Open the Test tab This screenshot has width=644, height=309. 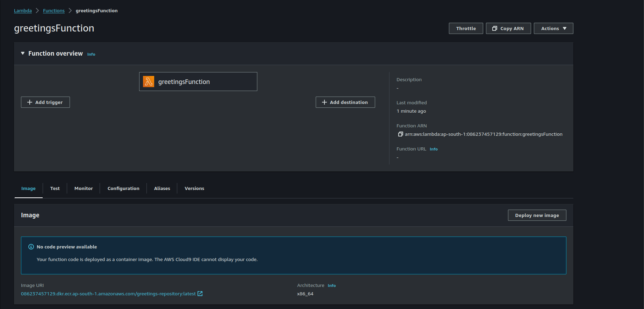click(x=55, y=188)
